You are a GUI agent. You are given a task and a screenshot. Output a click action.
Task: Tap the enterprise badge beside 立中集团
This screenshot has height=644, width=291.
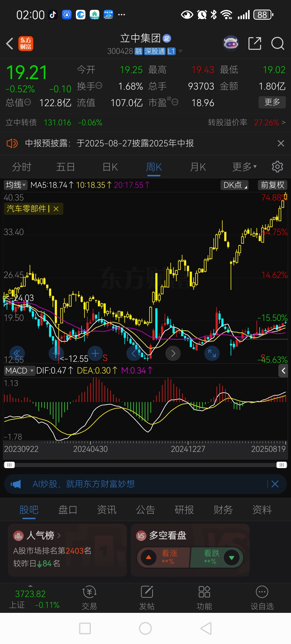point(167,38)
